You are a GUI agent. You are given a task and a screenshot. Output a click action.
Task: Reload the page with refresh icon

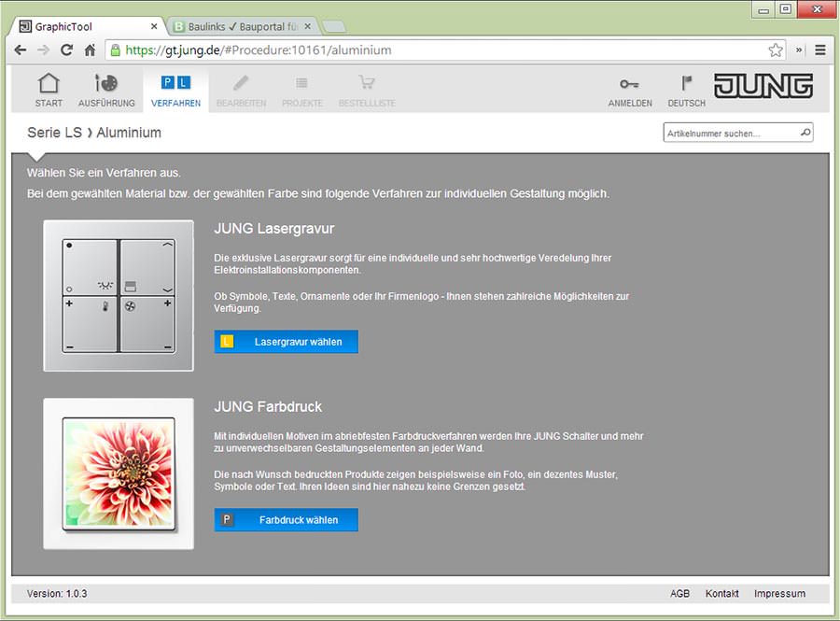pyautogui.click(x=66, y=50)
